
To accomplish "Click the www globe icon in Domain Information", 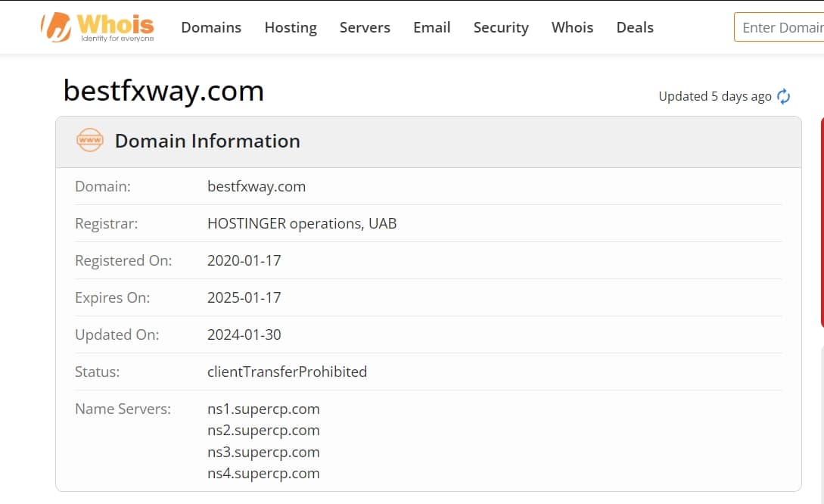I will click(x=90, y=140).
